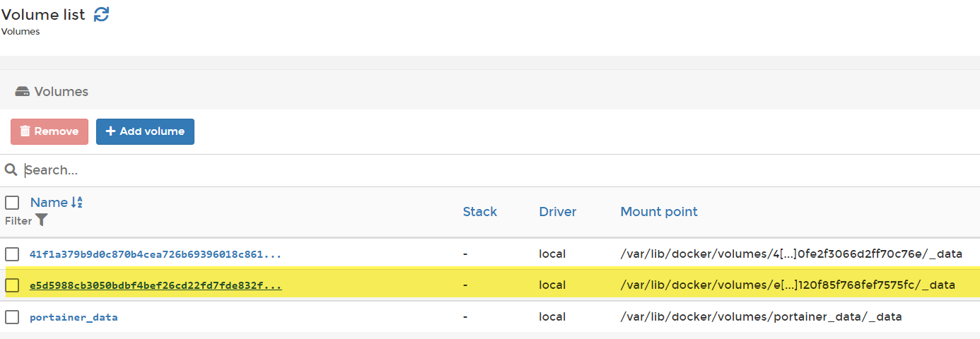Sort the list by Stack column header

pyautogui.click(x=480, y=211)
